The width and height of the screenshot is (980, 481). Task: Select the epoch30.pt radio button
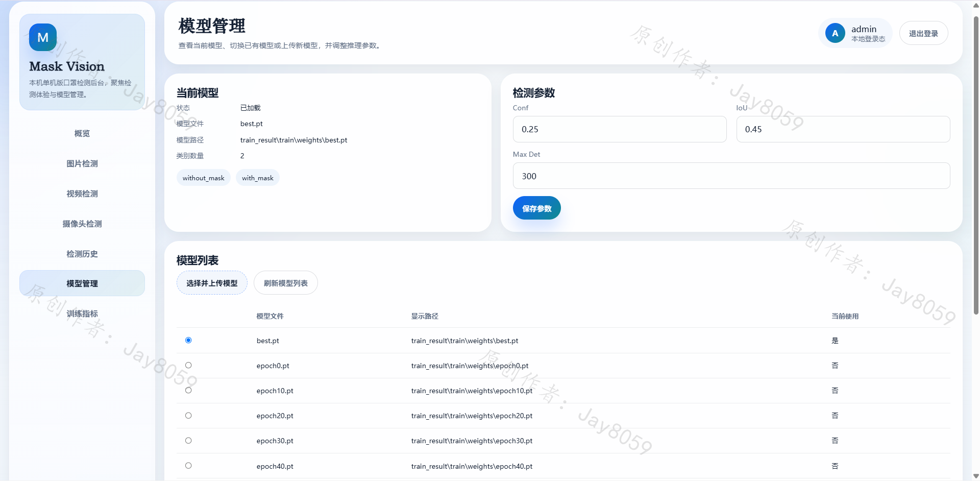188,441
